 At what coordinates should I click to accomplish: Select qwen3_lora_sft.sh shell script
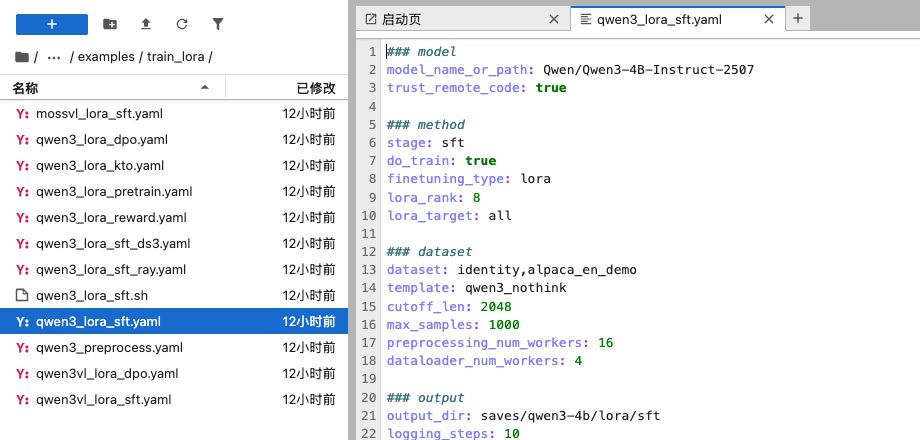coord(174,296)
